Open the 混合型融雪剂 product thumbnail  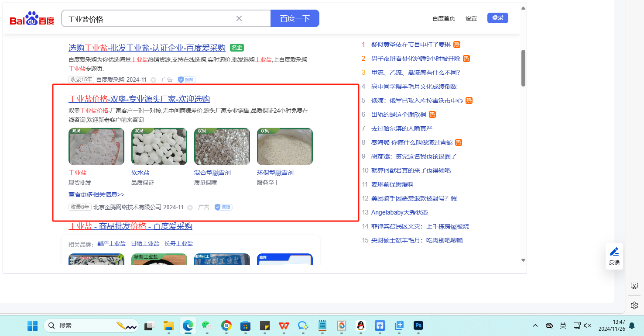click(222, 146)
